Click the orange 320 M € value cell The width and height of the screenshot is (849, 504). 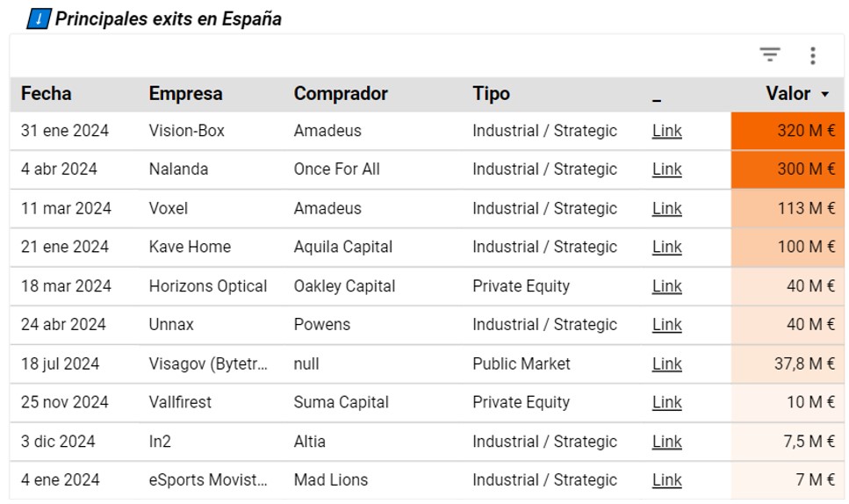pos(788,131)
